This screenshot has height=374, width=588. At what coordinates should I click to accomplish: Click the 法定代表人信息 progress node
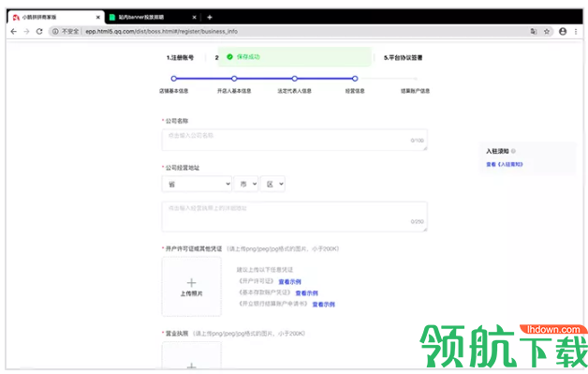(294, 79)
